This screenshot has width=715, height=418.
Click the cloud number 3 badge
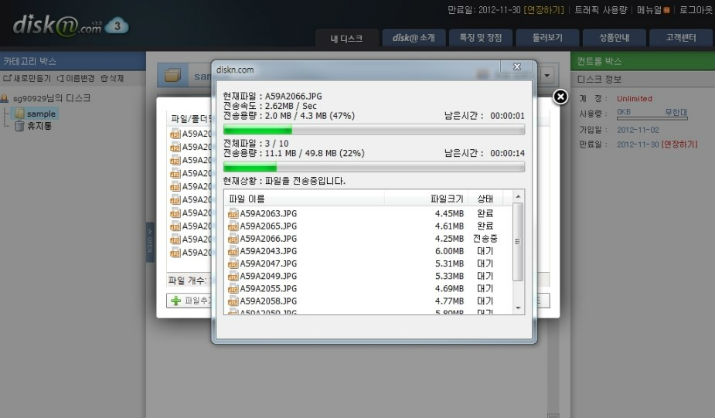117,26
